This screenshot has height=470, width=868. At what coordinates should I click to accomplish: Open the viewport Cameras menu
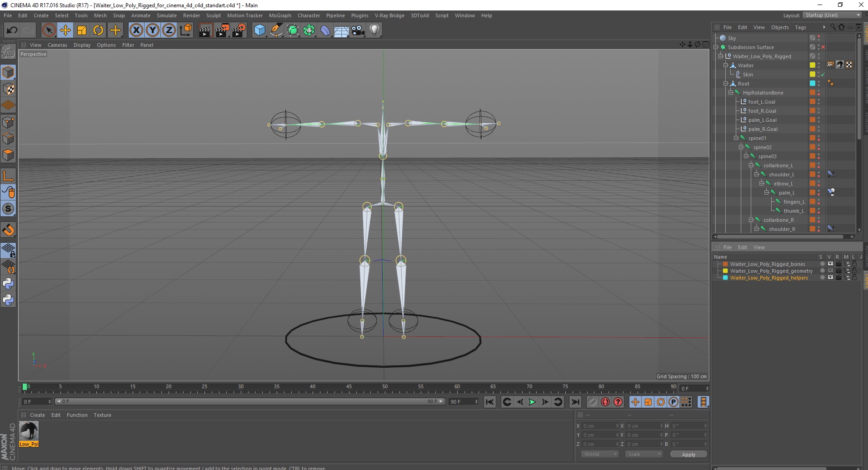(x=57, y=45)
